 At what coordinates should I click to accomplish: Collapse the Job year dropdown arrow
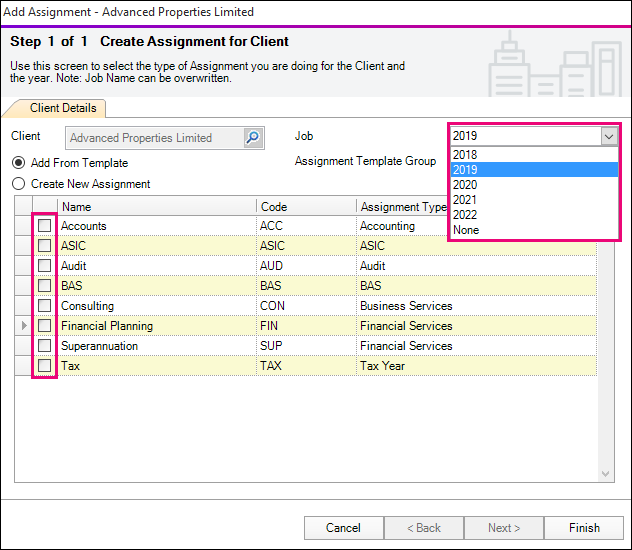(x=608, y=136)
